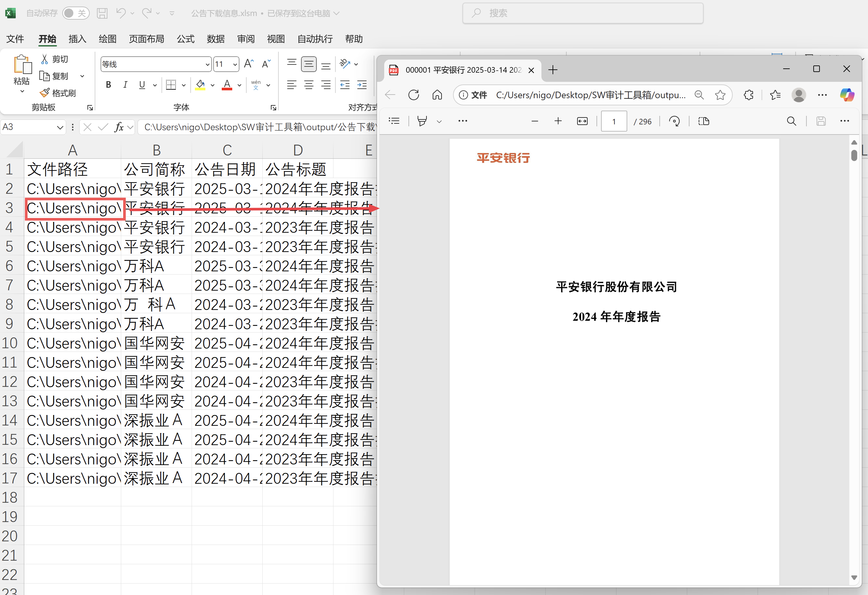Viewport: 868px width, 595px height.
Task: Open the fill color dropdown arrow
Action: [213, 85]
